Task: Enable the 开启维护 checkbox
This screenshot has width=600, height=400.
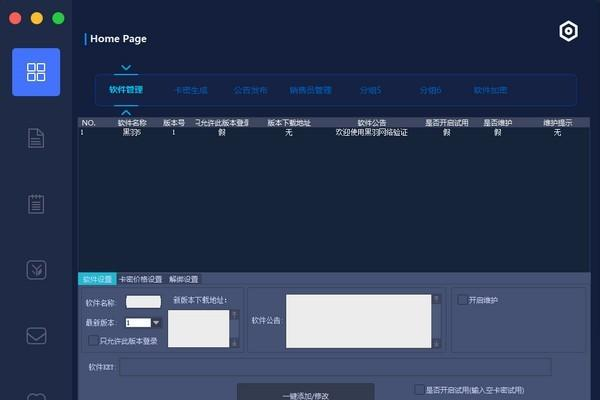Action: click(462, 300)
